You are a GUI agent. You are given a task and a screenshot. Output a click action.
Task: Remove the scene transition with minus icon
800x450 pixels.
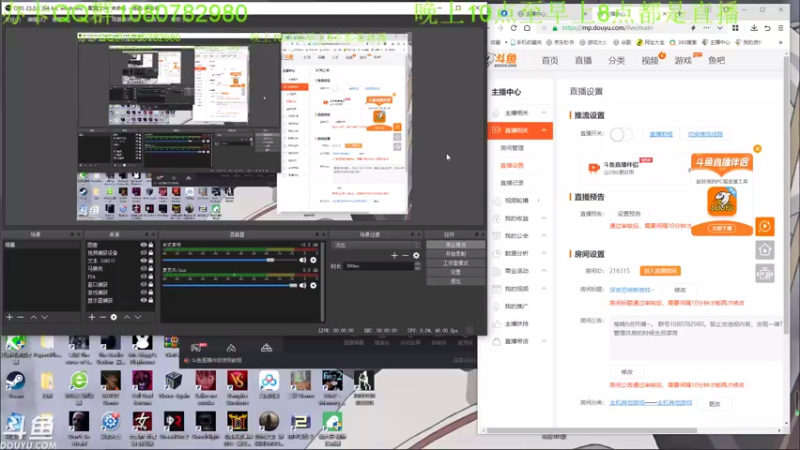(x=405, y=255)
